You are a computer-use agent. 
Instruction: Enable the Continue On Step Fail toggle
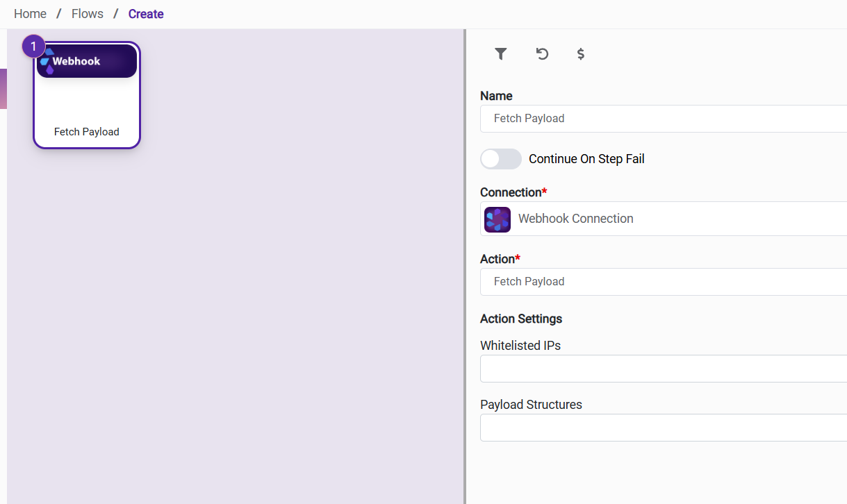[x=500, y=159]
